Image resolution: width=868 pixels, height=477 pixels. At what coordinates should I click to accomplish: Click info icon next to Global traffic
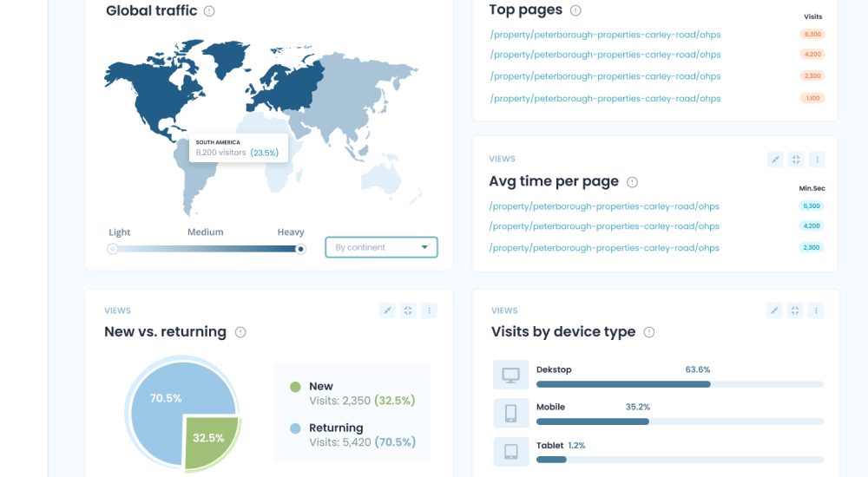tap(209, 11)
